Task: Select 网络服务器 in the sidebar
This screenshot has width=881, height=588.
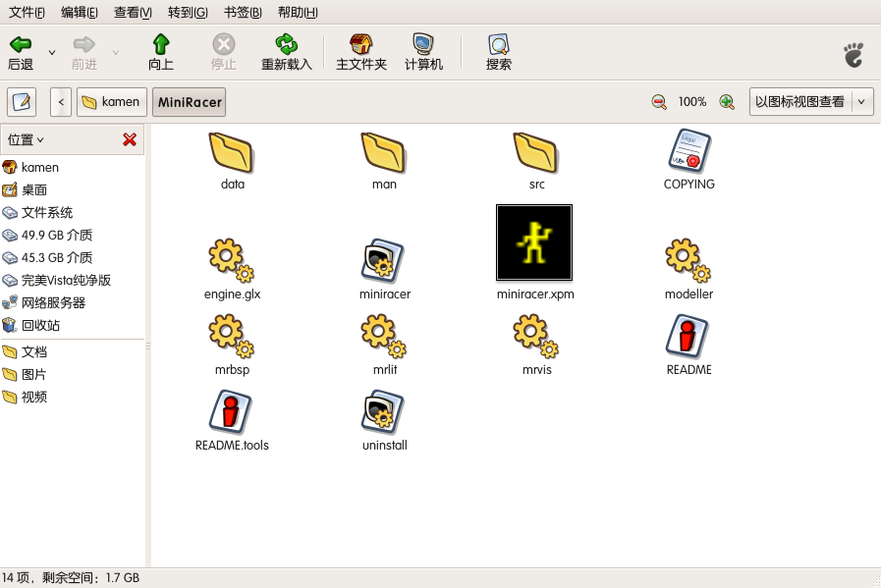Action: (x=72, y=302)
